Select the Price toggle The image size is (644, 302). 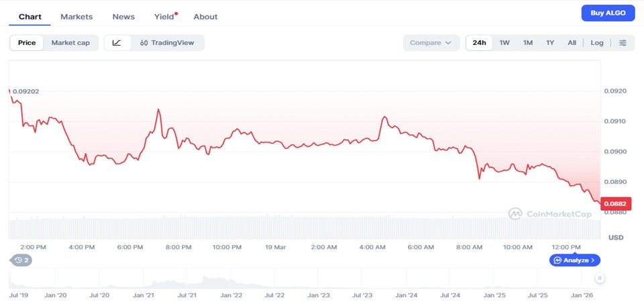pos(27,43)
